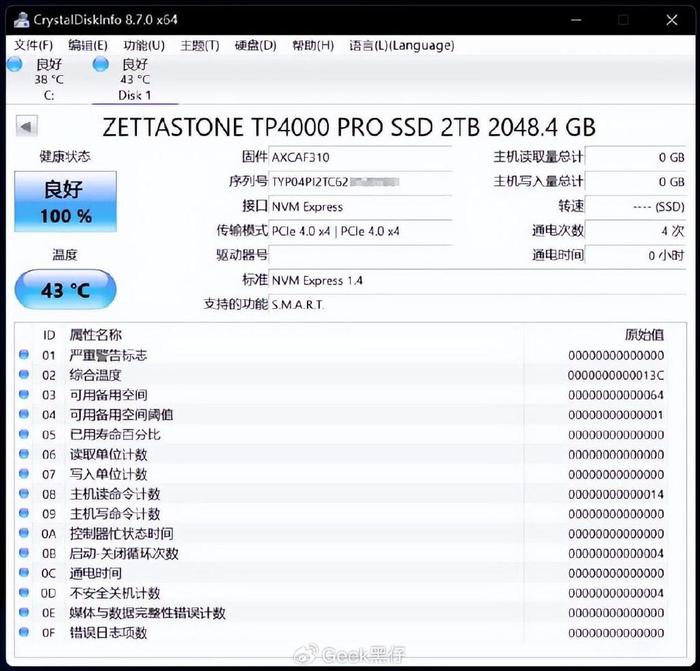Click status dot for attribute 05 已用寿命百分比

(24, 434)
